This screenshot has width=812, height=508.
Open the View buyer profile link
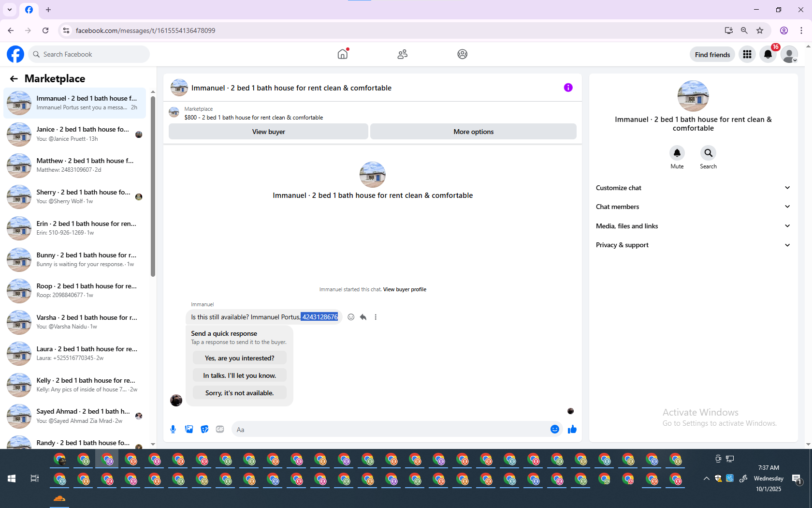click(405, 289)
